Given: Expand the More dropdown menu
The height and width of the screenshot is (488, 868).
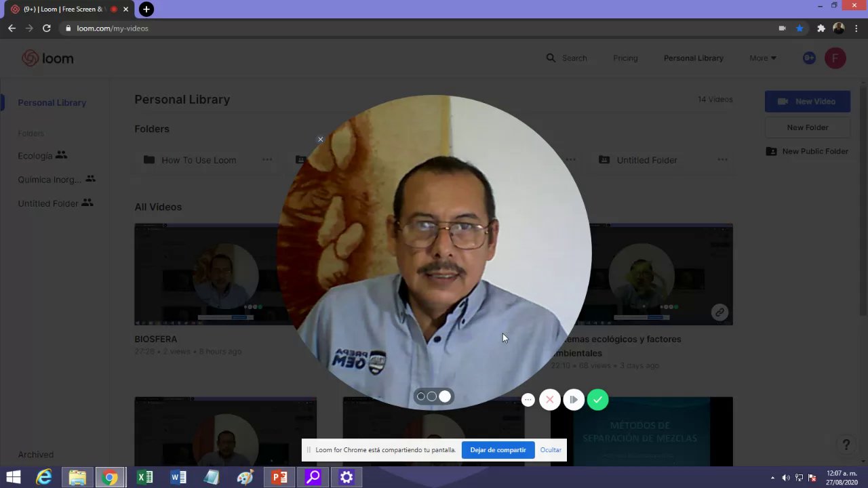Looking at the screenshot, I should (763, 58).
